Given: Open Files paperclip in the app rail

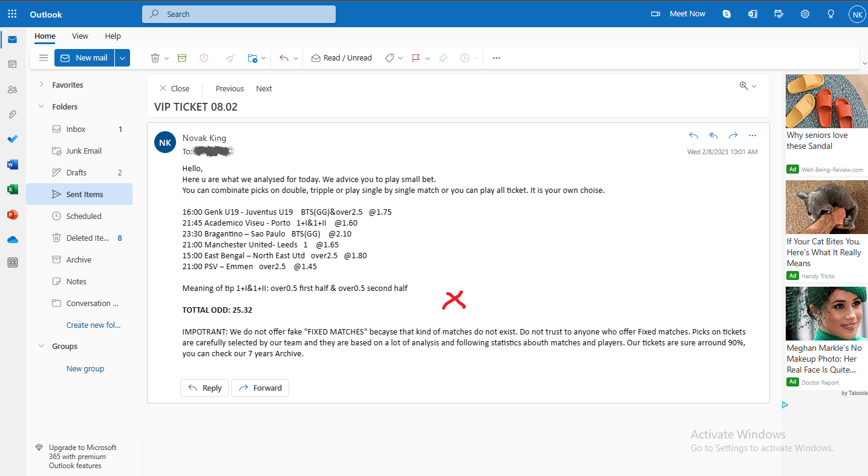Looking at the screenshot, I should pos(12,114).
